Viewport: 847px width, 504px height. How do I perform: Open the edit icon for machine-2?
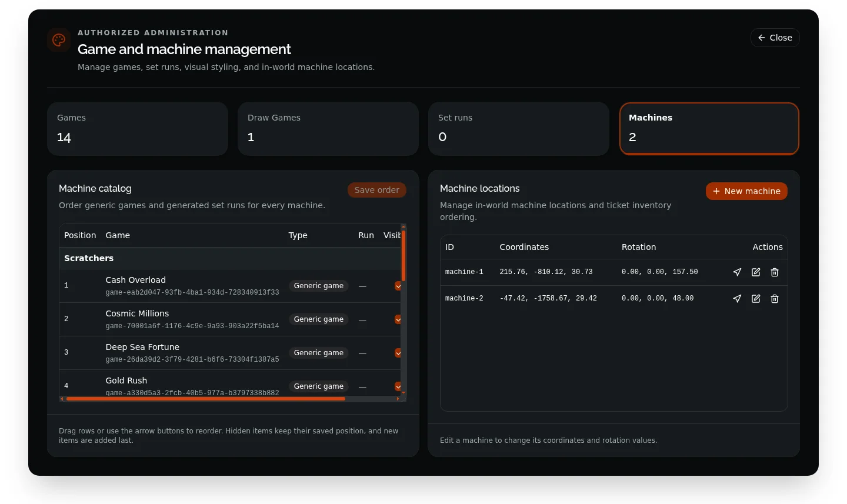pyautogui.click(x=756, y=299)
